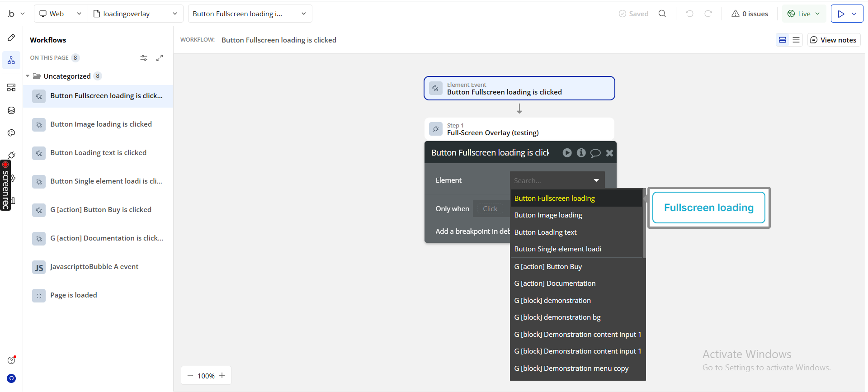Open the Styles palette icon
This screenshot has width=868, height=392.
click(11, 133)
